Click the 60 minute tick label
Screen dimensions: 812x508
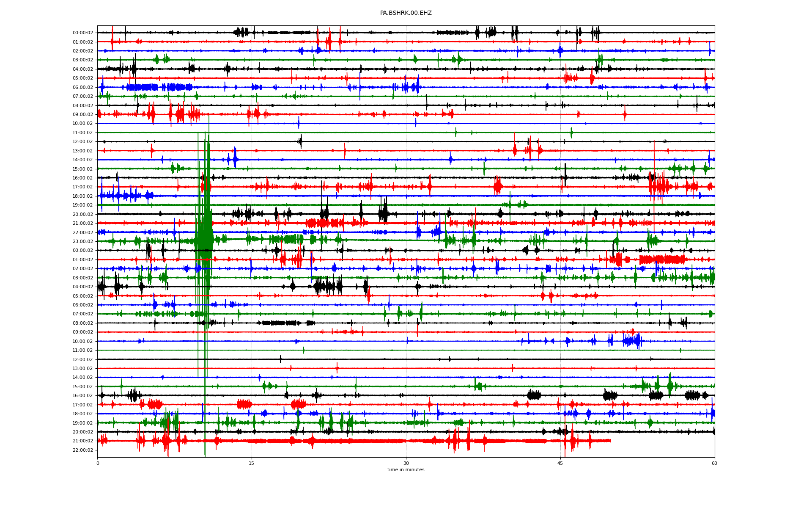coord(714,463)
